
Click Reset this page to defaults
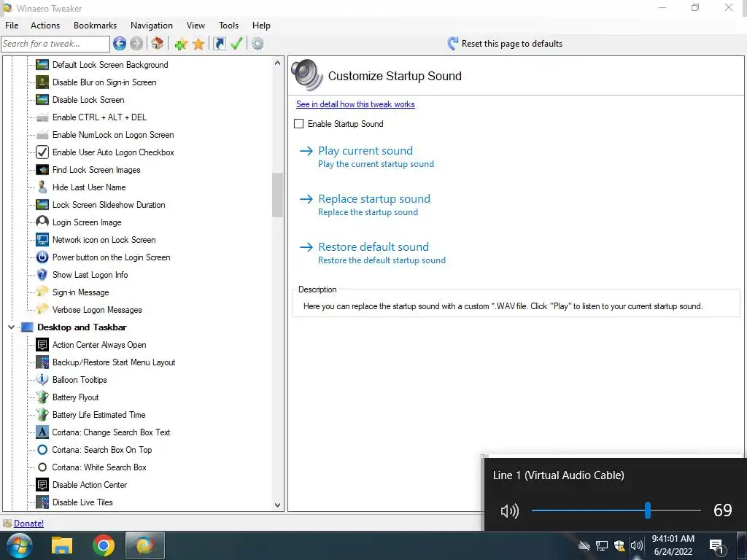pos(511,44)
